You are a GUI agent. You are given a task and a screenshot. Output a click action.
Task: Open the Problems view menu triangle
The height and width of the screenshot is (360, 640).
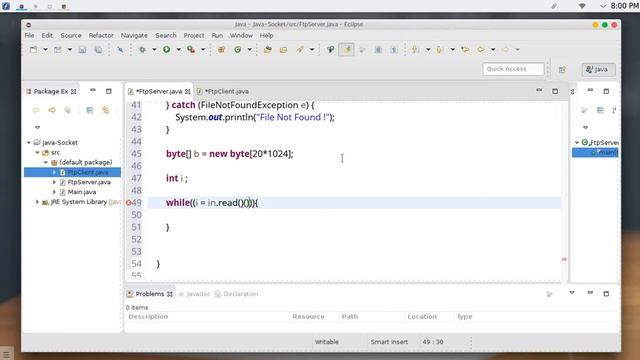572,293
